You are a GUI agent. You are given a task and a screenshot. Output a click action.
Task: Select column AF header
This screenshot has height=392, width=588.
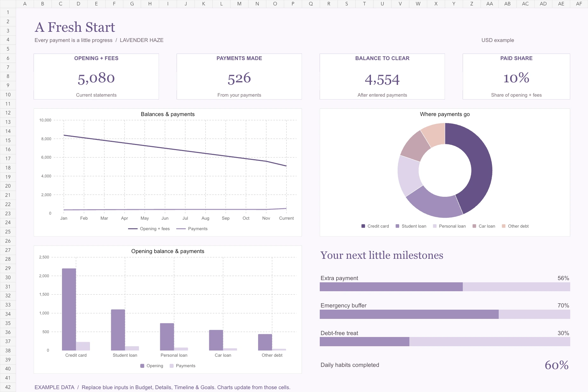579,4
